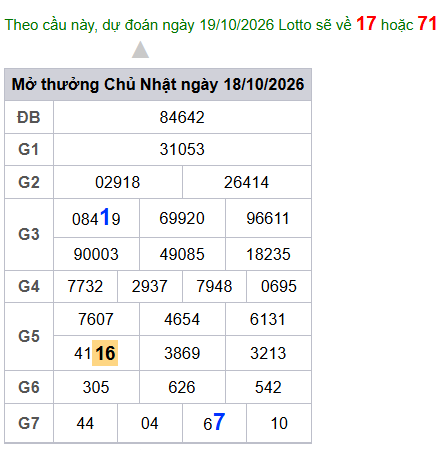Viewport: 447px width, 450px height.
Task: Click the G6 value 305
Action: (96, 387)
